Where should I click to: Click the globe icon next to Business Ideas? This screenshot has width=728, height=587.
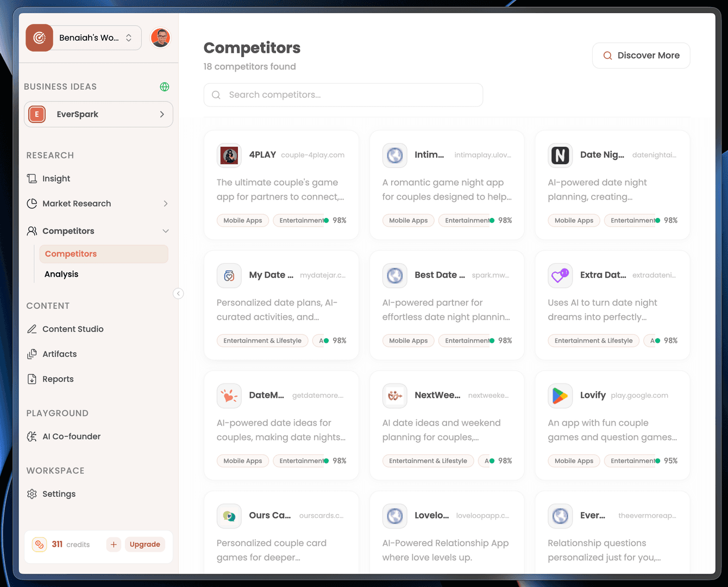tap(164, 86)
